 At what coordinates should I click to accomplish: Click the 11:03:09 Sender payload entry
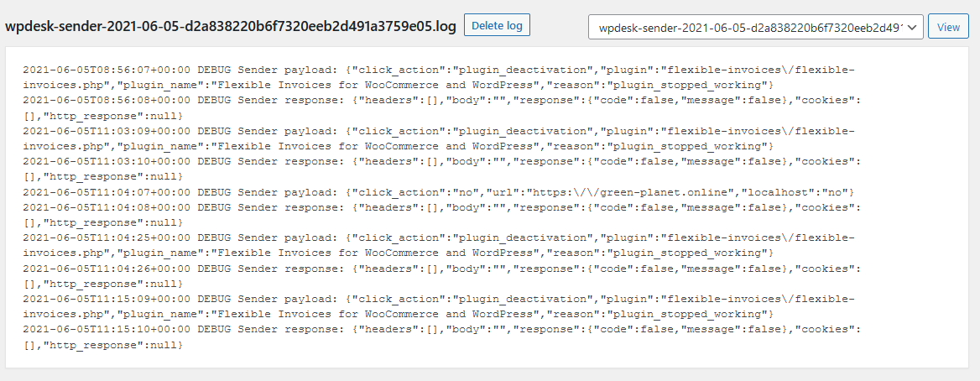439,138
